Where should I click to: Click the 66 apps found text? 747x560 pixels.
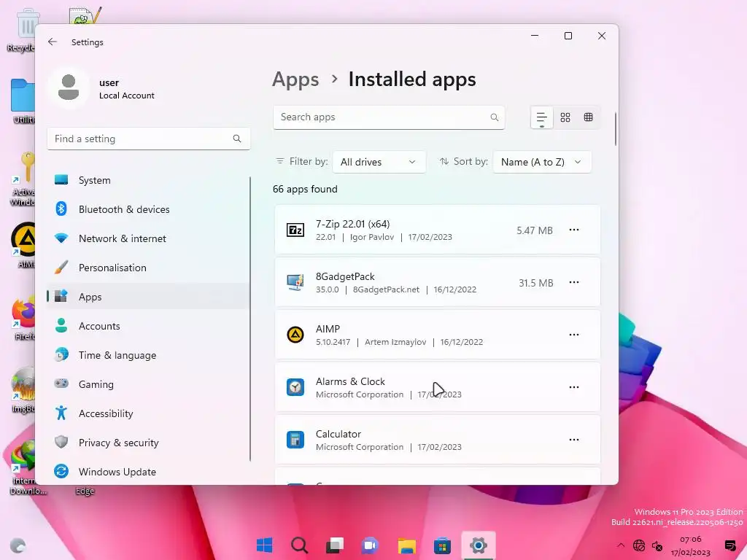(x=305, y=189)
